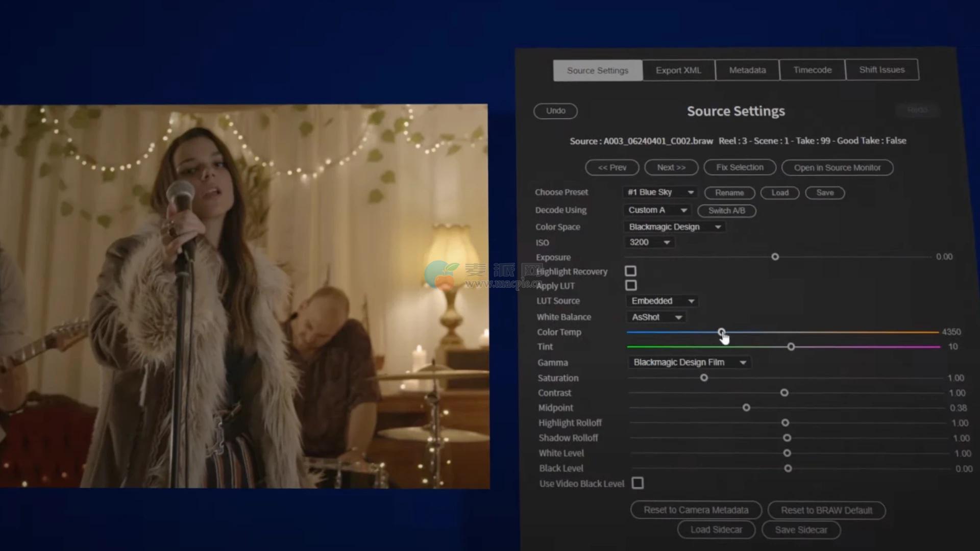
Task: Open the Metadata tab
Action: point(747,70)
